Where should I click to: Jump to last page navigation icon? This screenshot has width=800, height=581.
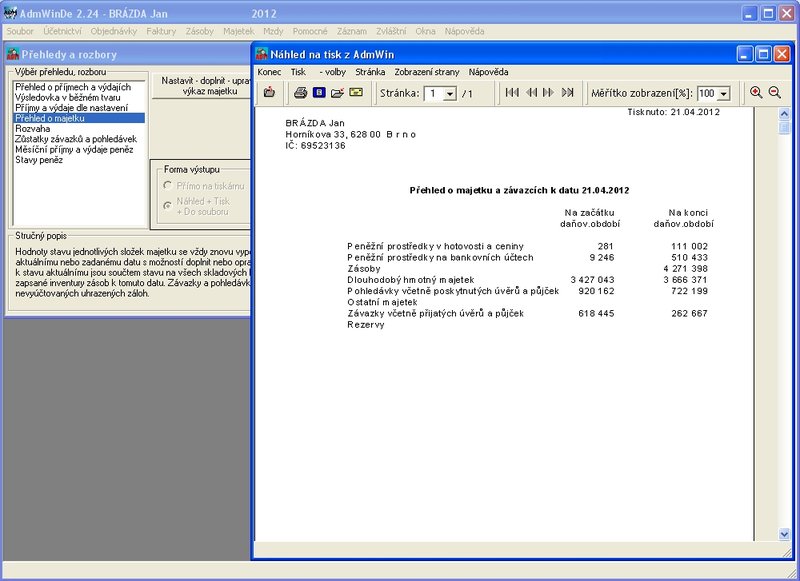pyautogui.click(x=567, y=92)
